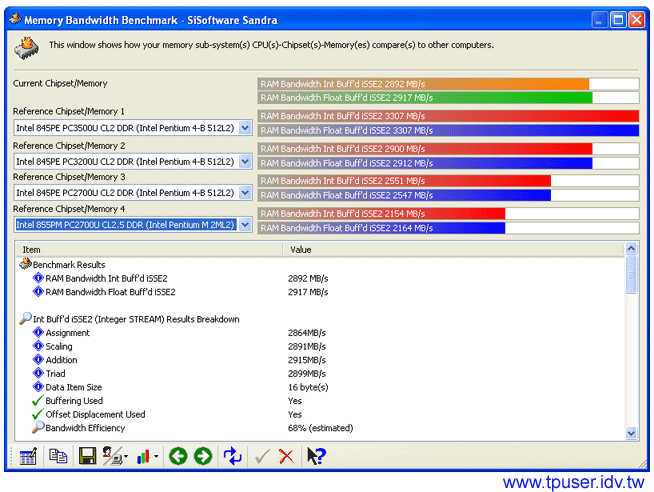
Task: Select the Buffering Used row
Action: point(74,401)
